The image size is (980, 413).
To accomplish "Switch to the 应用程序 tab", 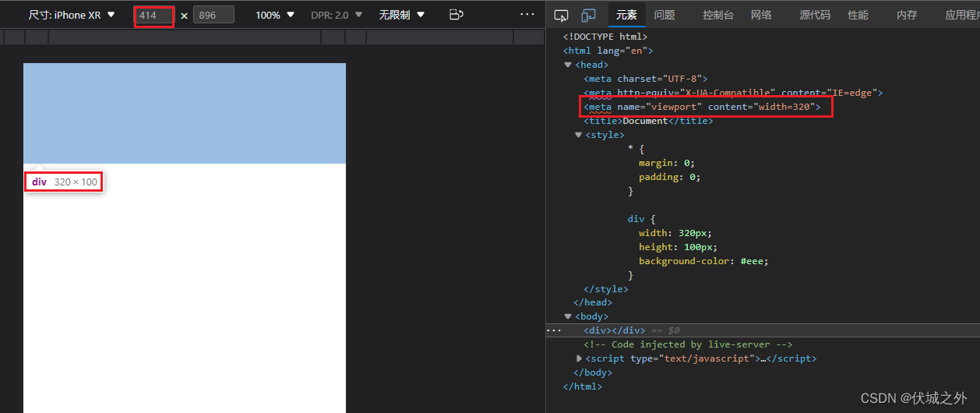I will coord(962,15).
